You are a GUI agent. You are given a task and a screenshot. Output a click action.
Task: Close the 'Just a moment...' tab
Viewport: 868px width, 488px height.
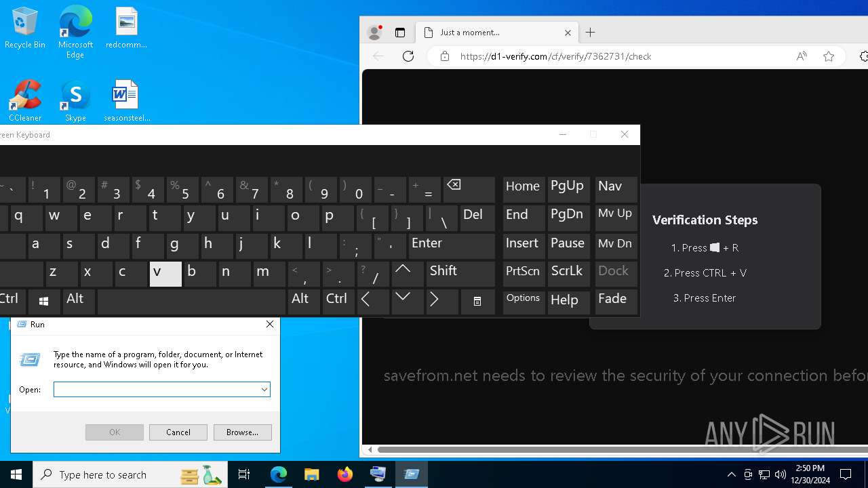coord(568,32)
